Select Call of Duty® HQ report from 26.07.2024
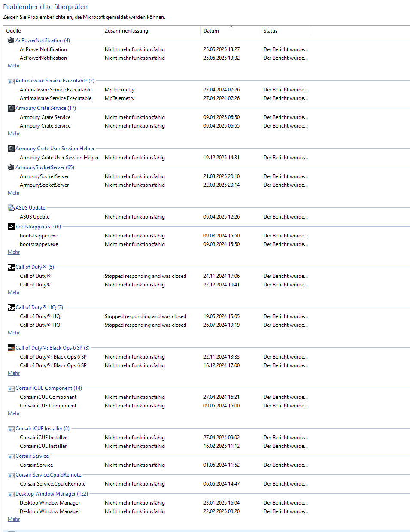 click(x=164, y=325)
